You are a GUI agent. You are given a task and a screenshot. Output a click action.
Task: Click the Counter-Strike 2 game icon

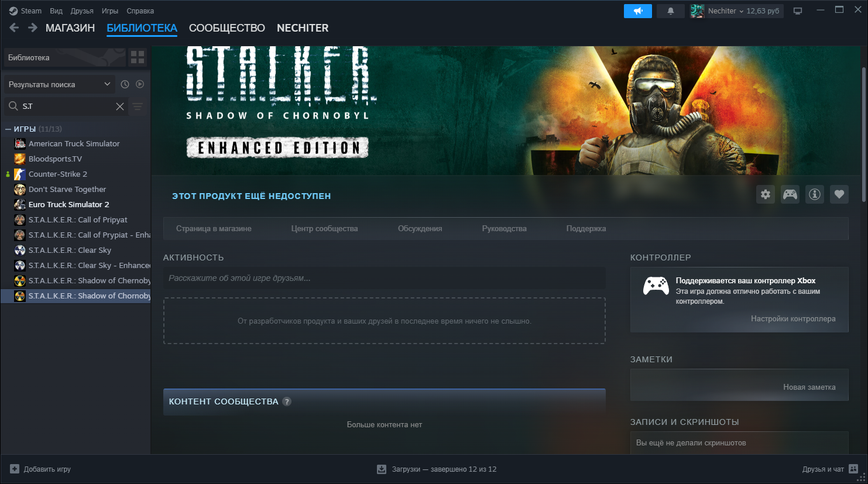(x=20, y=174)
